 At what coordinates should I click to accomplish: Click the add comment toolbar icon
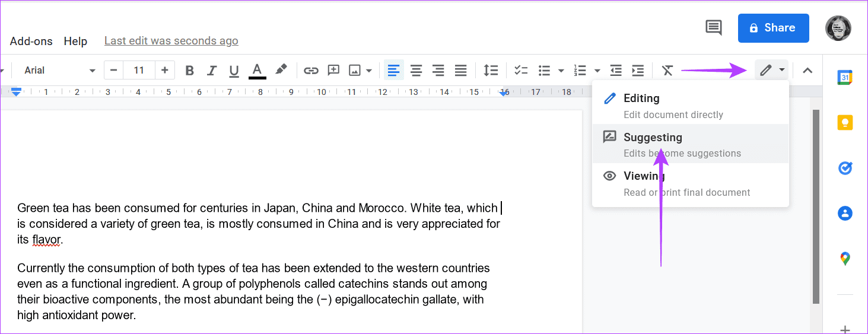click(x=333, y=71)
